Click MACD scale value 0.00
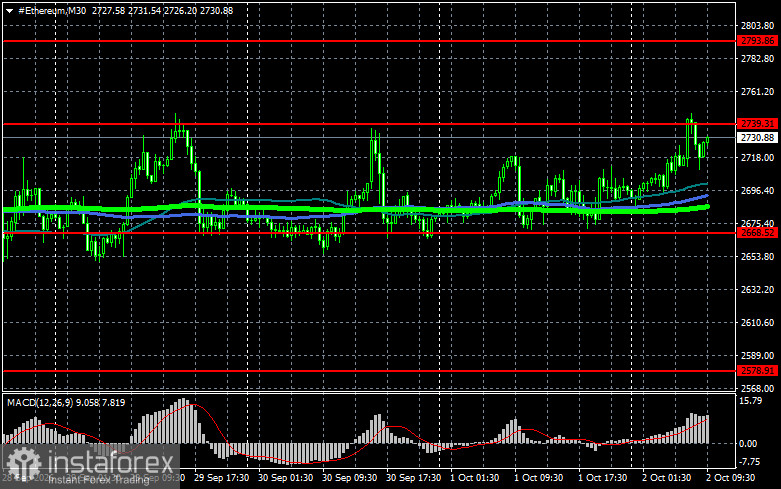This screenshot has height=489, width=781. coord(749,443)
